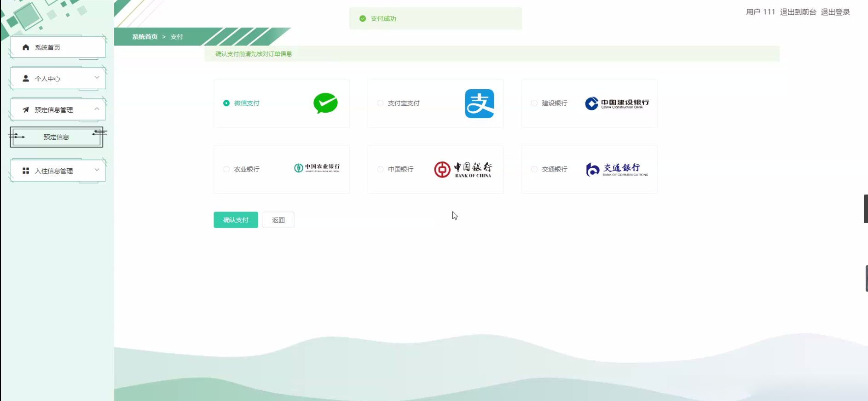Open 系统首页 in the sidebar
Screen dimensions: 868x401
click(58, 47)
